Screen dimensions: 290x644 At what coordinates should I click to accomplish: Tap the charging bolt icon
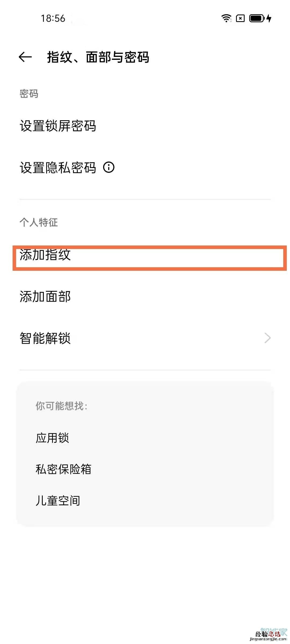(x=269, y=18)
